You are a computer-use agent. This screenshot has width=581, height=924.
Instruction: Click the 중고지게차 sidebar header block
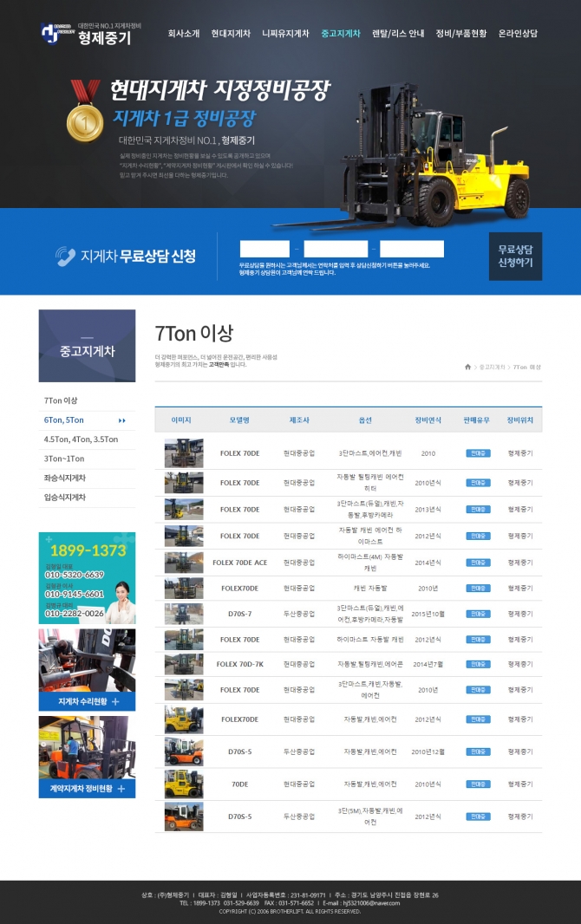[88, 346]
